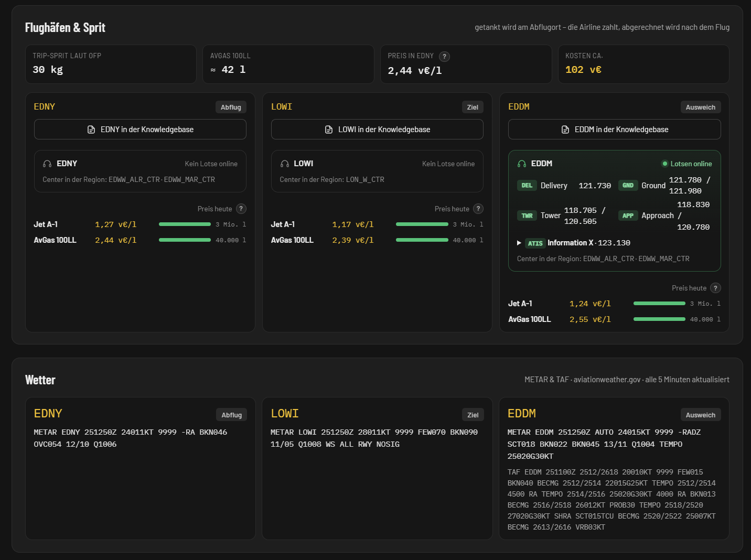This screenshot has width=751, height=560.
Task: Click the GND Ground badge
Action: click(628, 186)
